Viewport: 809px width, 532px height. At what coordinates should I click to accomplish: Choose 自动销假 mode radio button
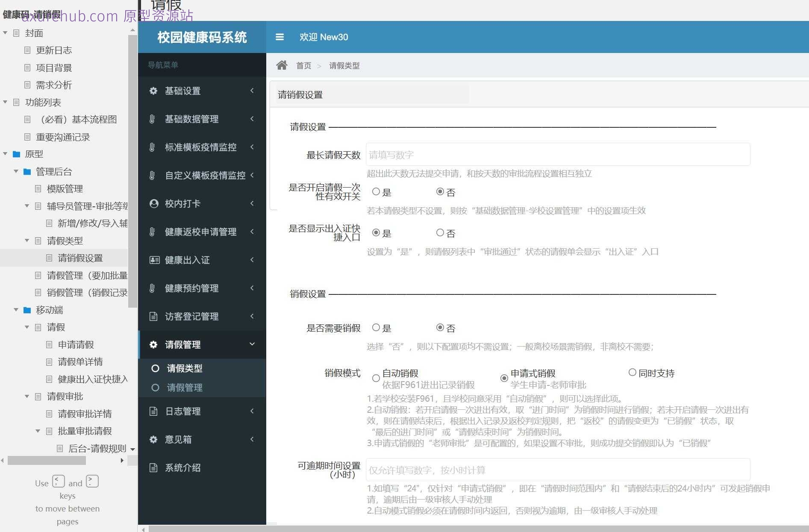pos(376,378)
